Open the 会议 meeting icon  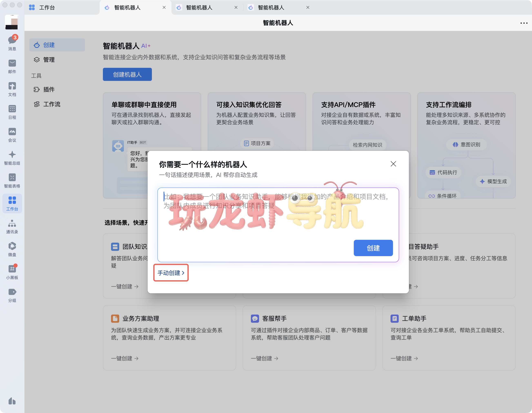pos(12,135)
